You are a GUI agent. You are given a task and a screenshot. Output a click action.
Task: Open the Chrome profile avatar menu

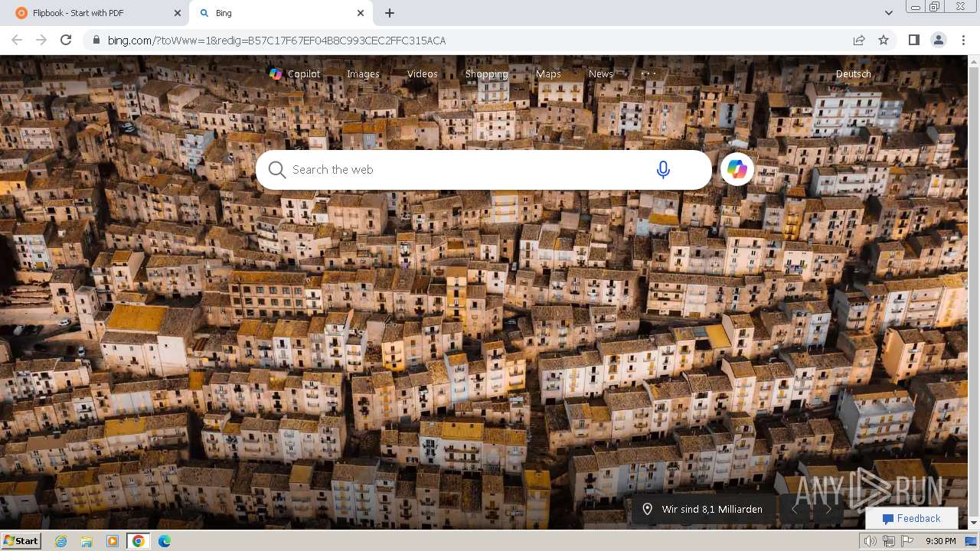point(938,40)
